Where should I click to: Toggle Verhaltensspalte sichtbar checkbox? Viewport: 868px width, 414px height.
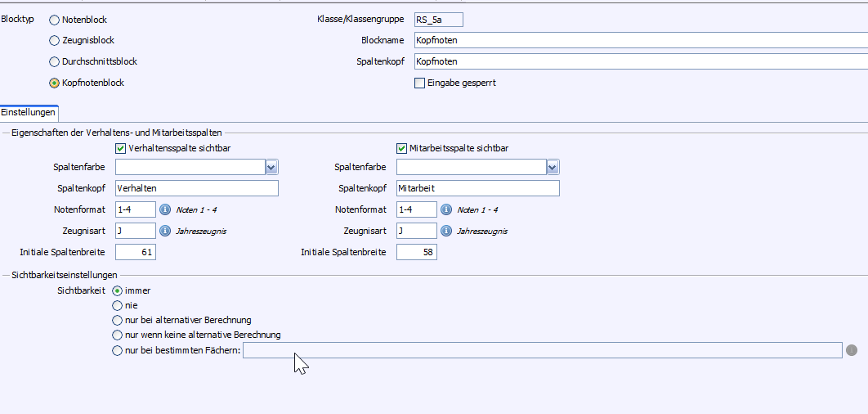[x=121, y=148]
